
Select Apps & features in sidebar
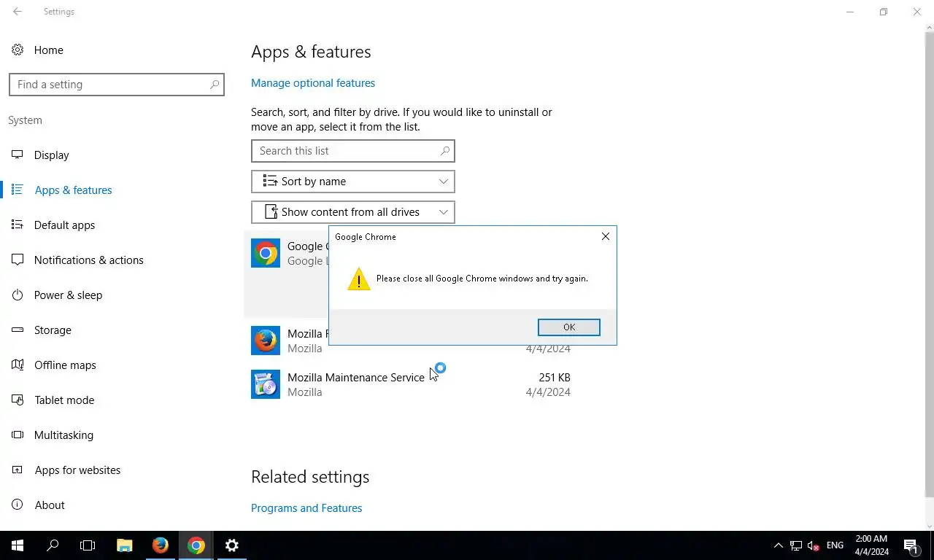click(x=73, y=190)
